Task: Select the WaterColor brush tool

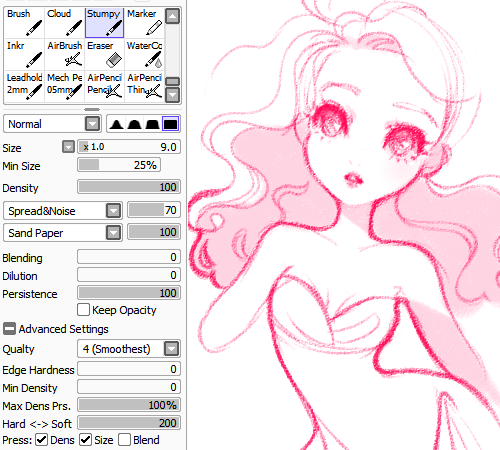Action: [144, 55]
